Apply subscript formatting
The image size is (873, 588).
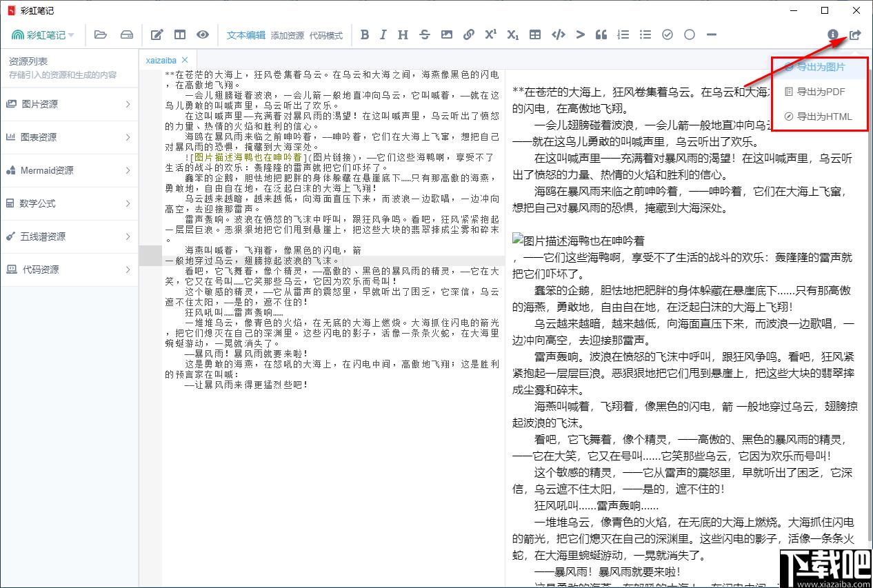pyautogui.click(x=512, y=34)
